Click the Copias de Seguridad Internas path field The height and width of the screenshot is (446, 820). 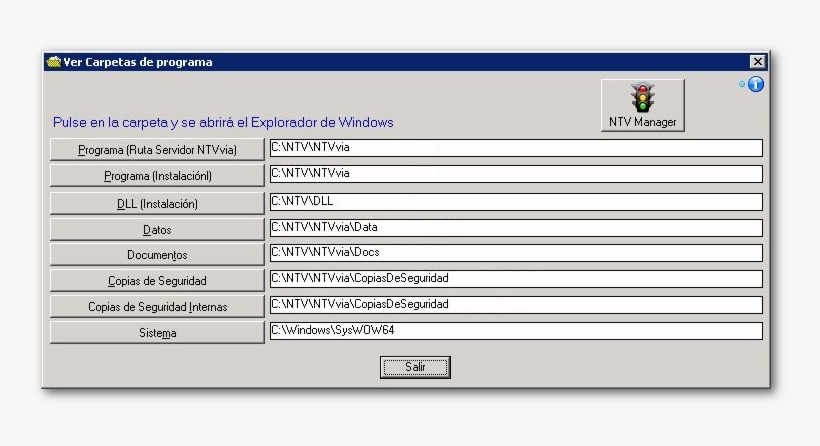(515, 304)
